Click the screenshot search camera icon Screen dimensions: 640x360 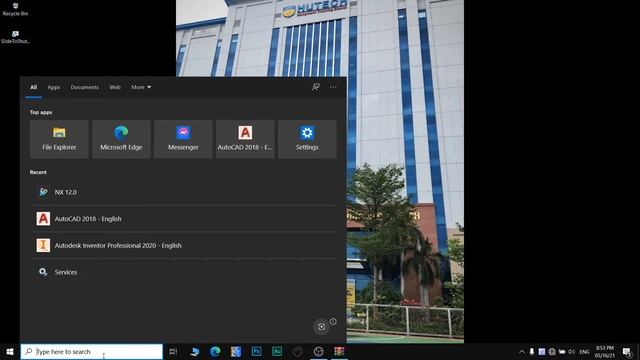click(322, 327)
